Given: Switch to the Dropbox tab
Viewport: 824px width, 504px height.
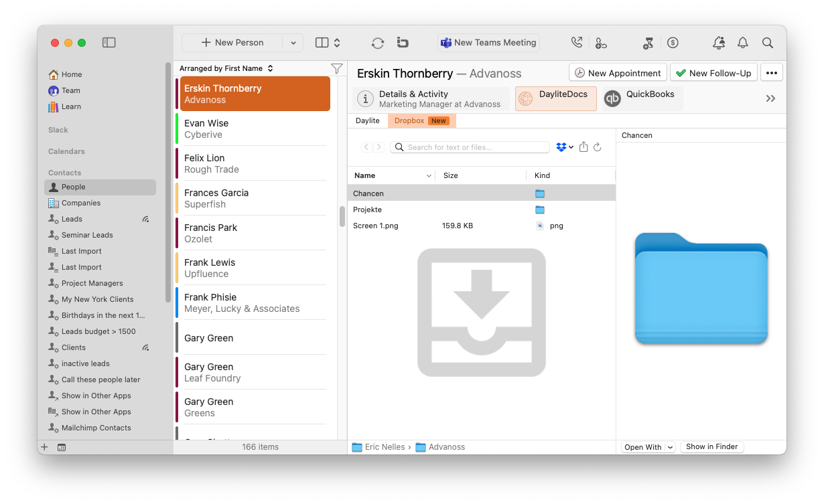Looking at the screenshot, I should 421,121.
